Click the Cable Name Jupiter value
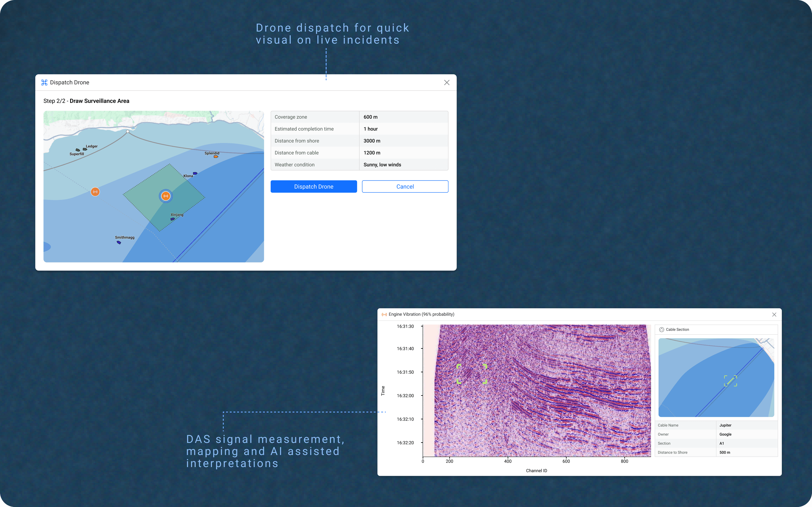Viewport: 812px width, 507px height. [x=725, y=425]
